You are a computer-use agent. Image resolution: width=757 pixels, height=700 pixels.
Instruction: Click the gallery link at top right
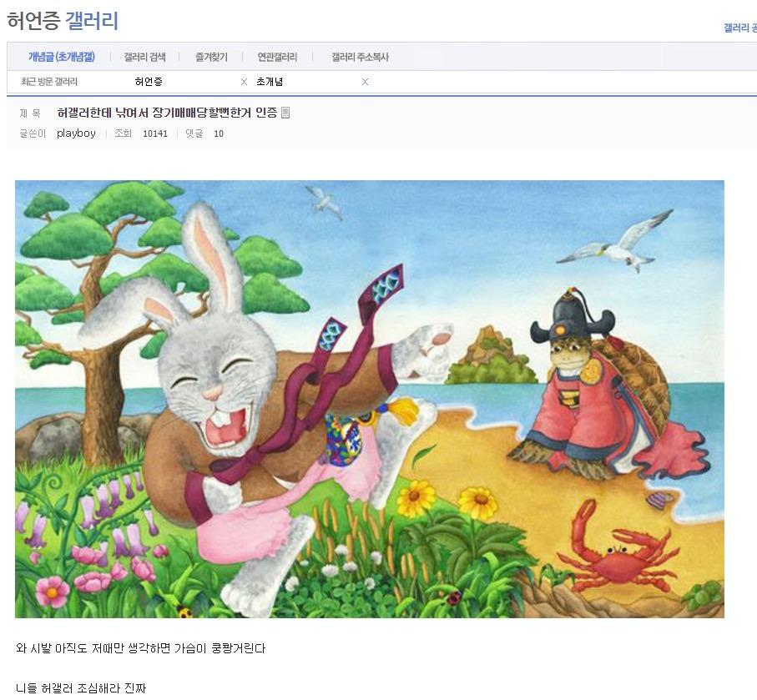(x=739, y=28)
